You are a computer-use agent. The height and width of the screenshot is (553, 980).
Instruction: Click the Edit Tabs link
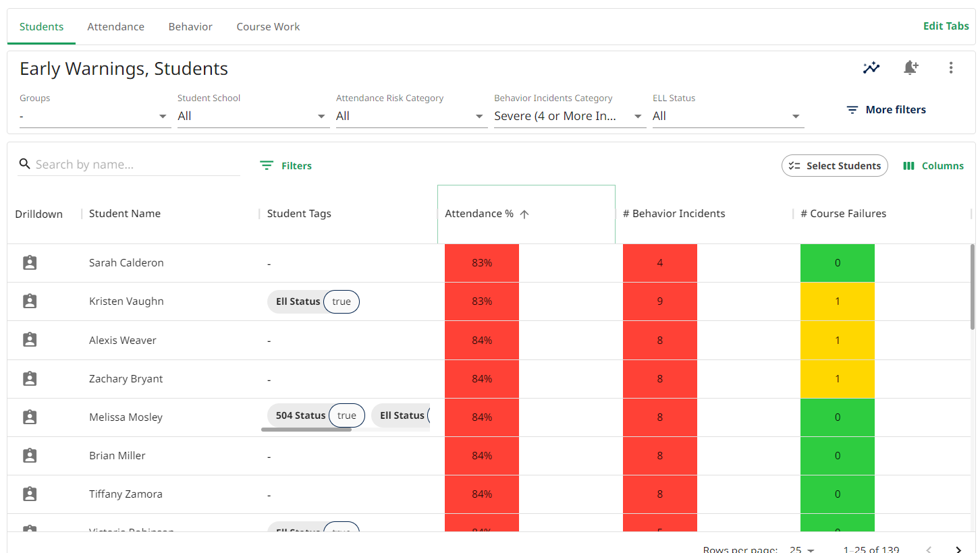pos(946,26)
